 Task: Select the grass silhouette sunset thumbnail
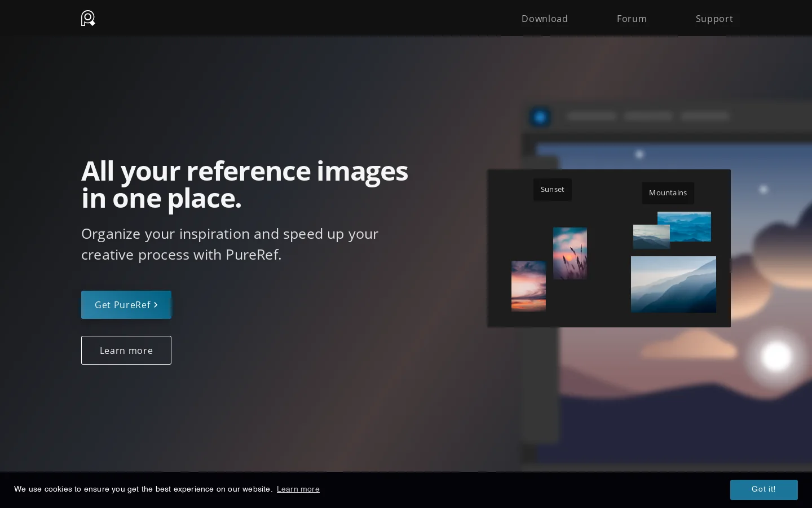[x=570, y=253]
